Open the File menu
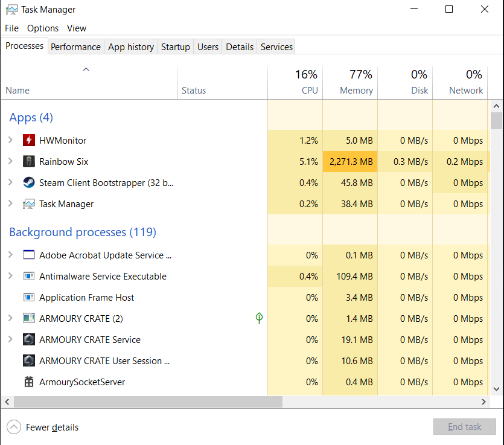Image resolution: width=504 pixels, height=445 pixels. tap(12, 28)
